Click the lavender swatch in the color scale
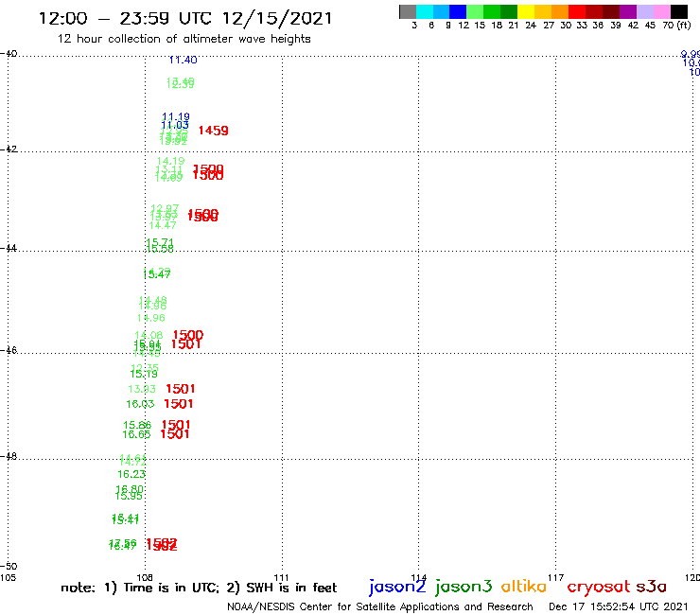Viewport: 700px width, 615px height. (x=645, y=11)
